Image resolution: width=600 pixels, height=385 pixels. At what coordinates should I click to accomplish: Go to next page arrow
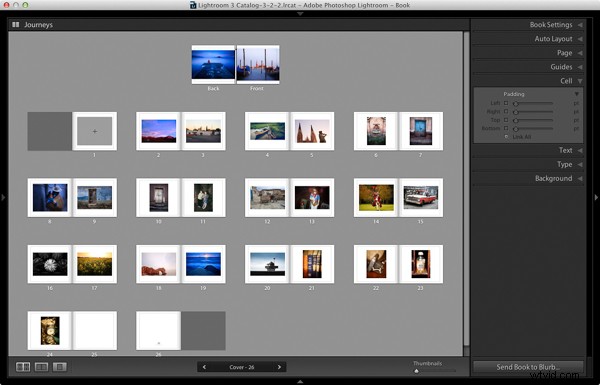[279, 367]
